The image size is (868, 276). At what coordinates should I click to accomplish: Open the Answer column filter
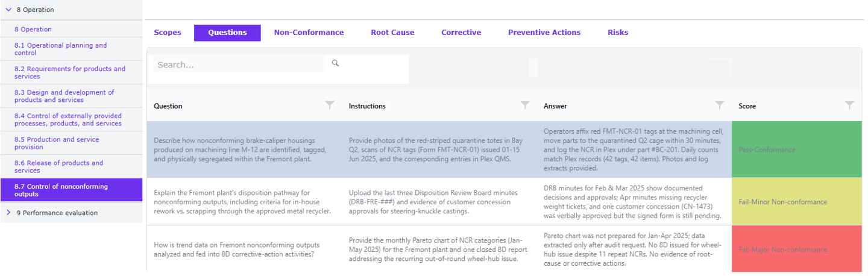(x=720, y=105)
